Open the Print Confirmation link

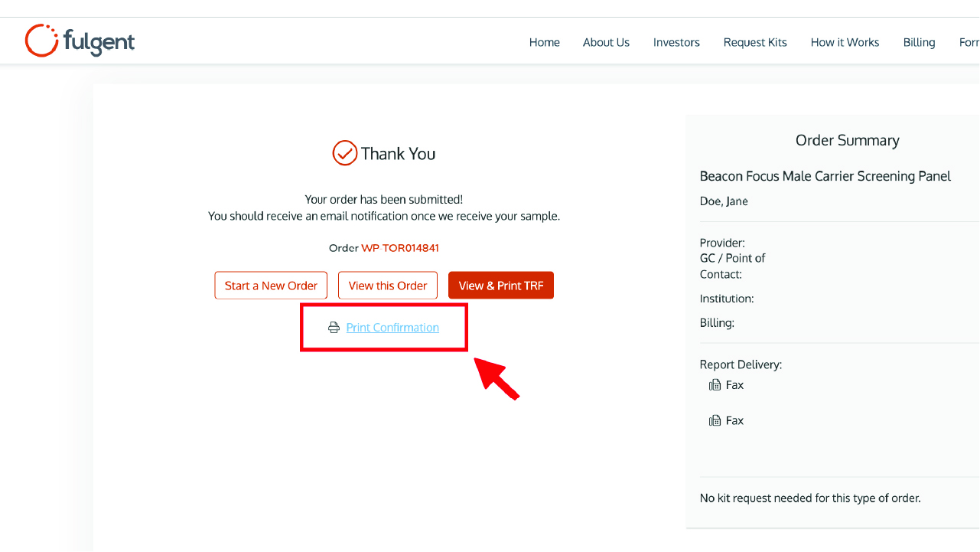coord(392,327)
